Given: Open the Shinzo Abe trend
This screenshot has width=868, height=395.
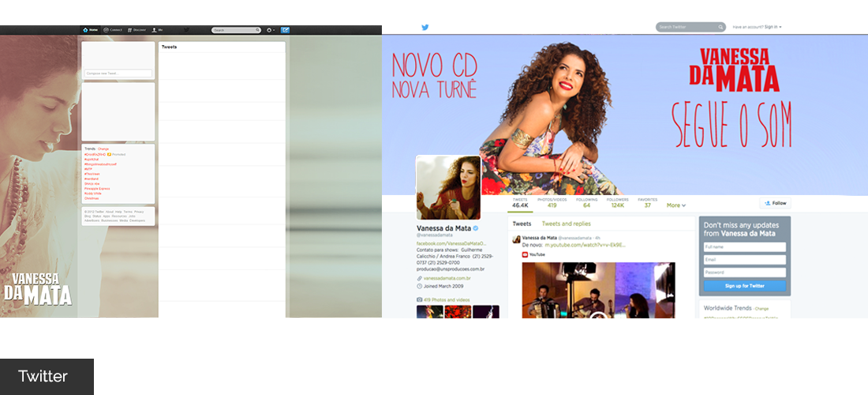Looking at the screenshot, I should pyautogui.click(x=92, y=184).
